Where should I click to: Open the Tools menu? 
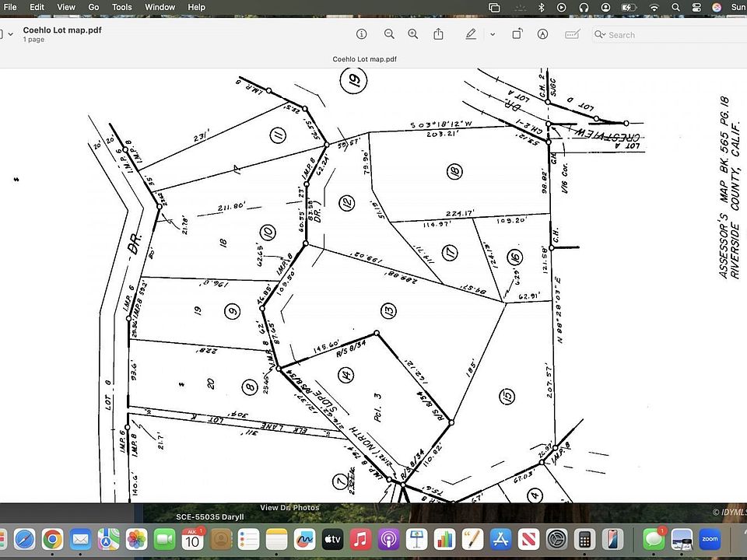coord(121,7)
